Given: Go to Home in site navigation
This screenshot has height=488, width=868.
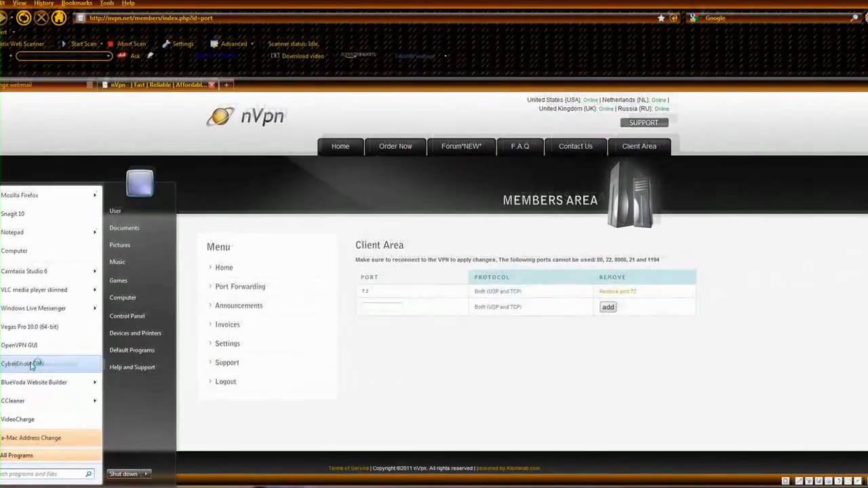Looking at the screenshot, I should point(340,146).
